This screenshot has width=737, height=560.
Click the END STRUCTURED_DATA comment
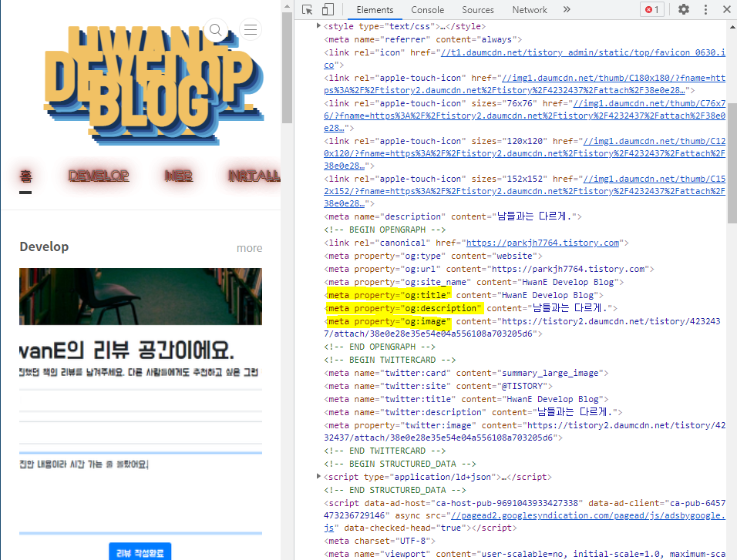[395, 490]
